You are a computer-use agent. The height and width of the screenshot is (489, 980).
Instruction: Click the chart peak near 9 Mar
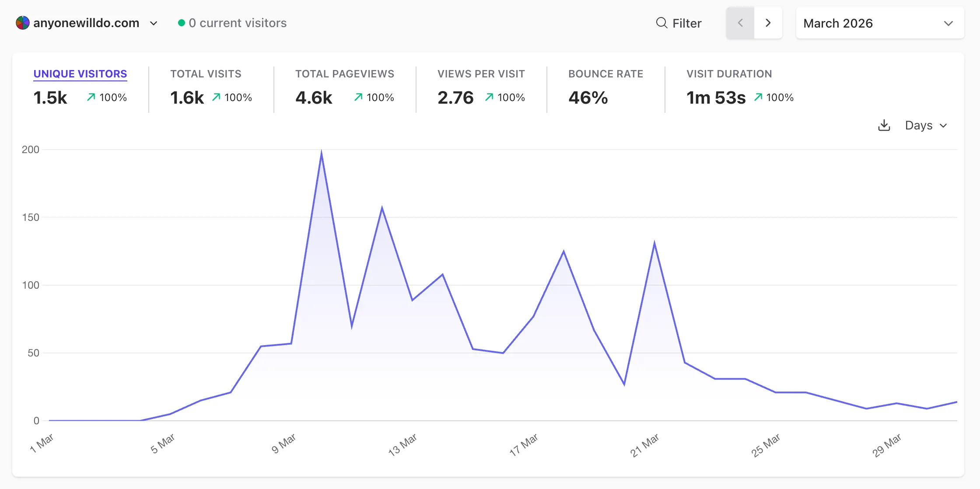(x=322, y=151)
